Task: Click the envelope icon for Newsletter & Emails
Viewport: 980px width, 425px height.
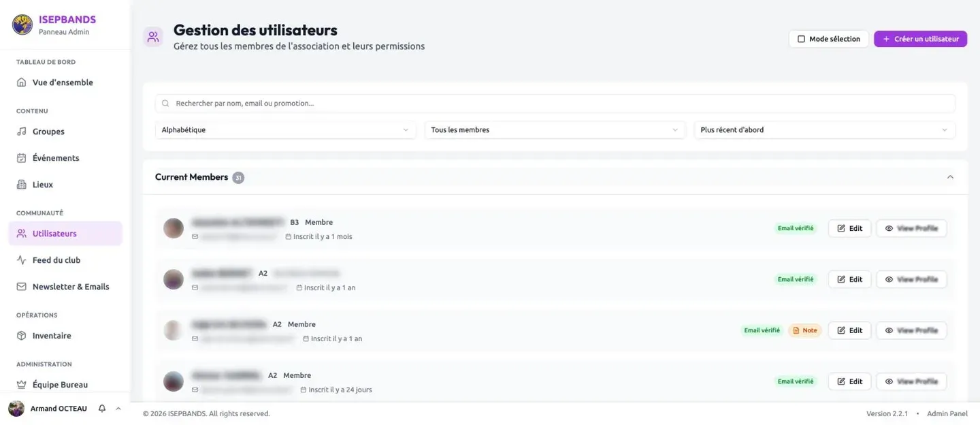Action: pyautogui.click(x=22, y=287)
